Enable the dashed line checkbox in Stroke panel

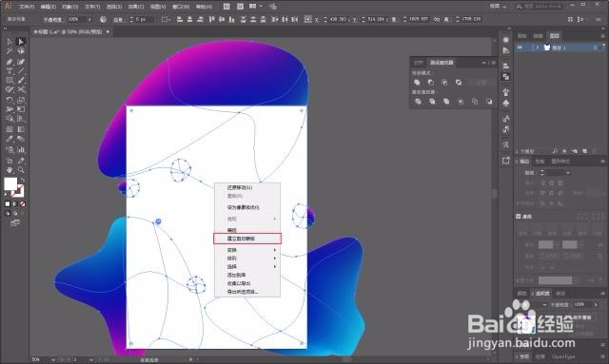pos(519,216)
